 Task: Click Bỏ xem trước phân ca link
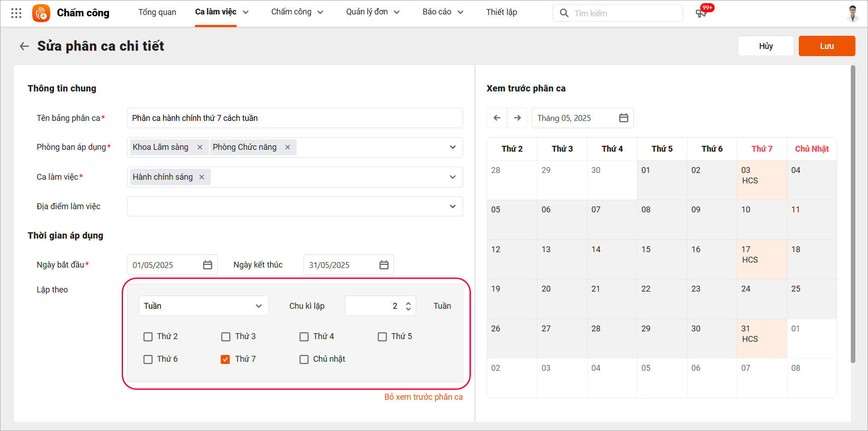coord(423,397)
